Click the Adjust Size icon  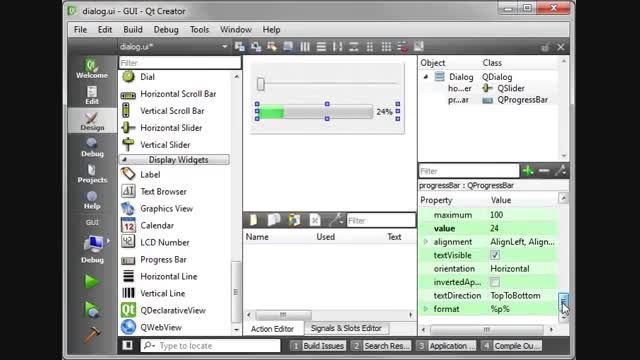point(419,47)
